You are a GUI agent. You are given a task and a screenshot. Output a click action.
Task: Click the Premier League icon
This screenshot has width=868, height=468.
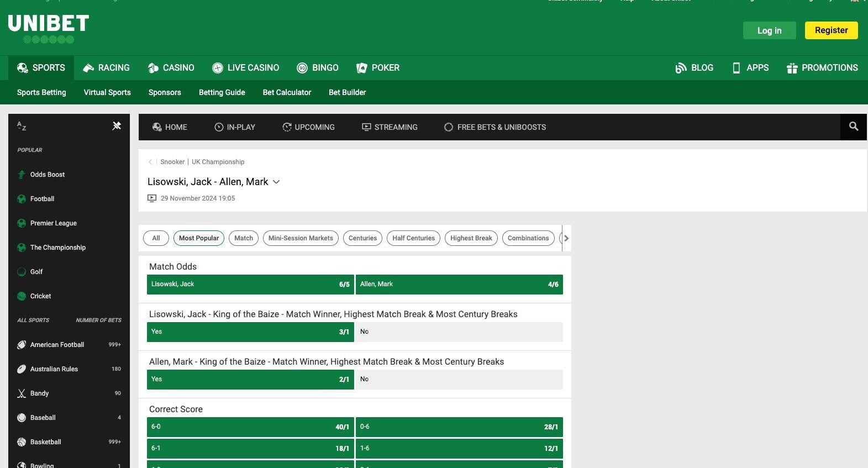tap(22, 223)
